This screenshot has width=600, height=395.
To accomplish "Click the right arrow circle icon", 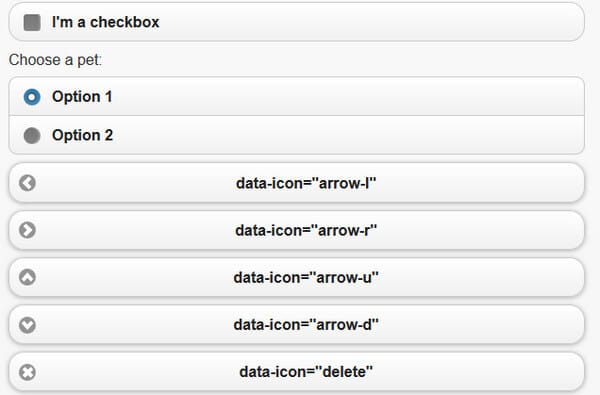I will point(27,230).
